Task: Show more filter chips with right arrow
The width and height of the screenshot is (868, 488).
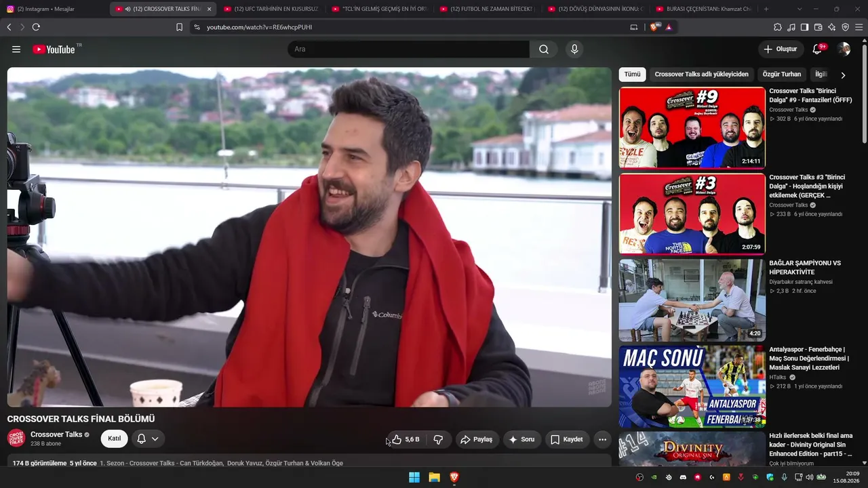Action: click(x=843, y=75)
